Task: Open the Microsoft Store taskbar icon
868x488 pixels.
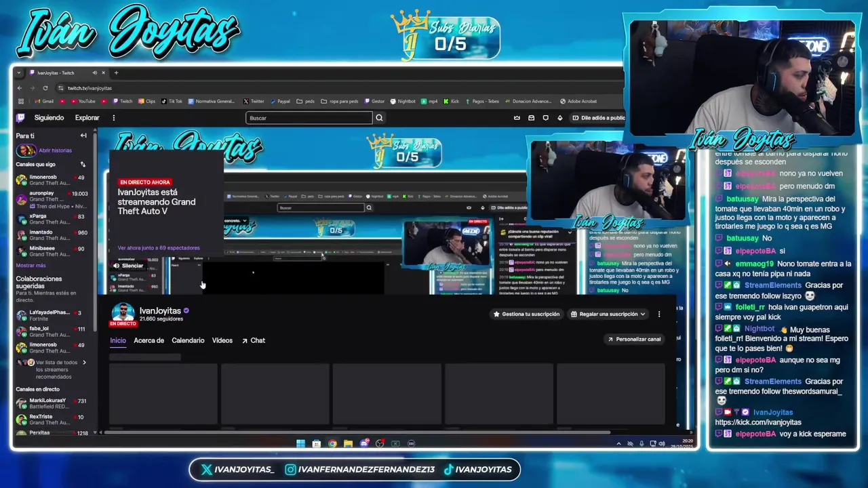Action: click(x=316, y=444)
